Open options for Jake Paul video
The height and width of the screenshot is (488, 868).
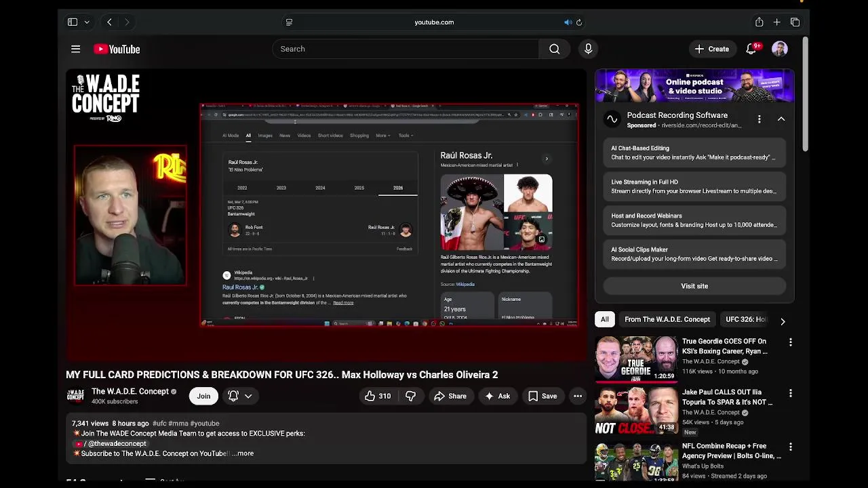(790, 393)
